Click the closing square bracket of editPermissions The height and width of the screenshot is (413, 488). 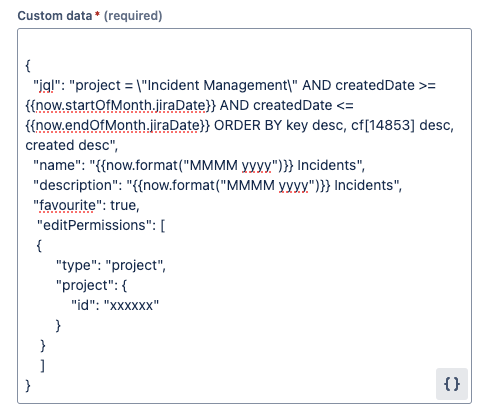pos(42,366)
